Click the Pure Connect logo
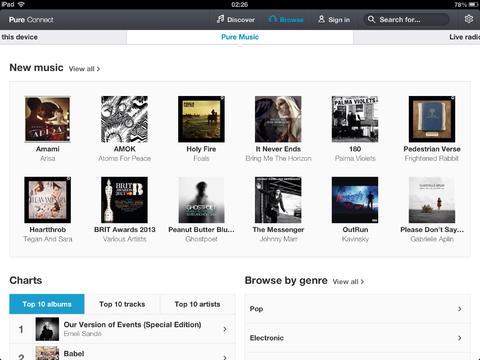The width and height of the screenshot is (480, 360). tap(31, 20)
